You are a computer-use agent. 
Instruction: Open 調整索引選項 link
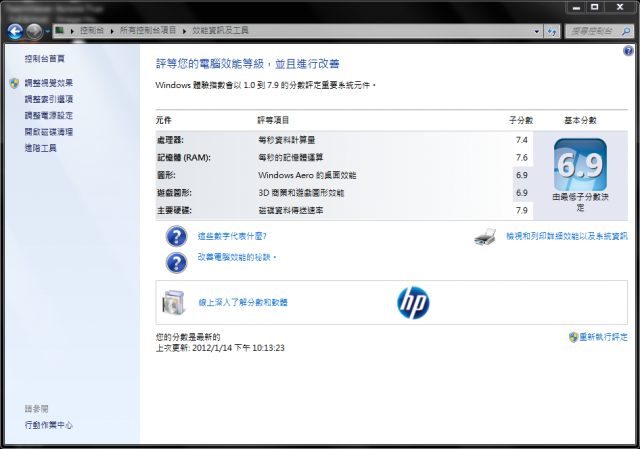tap(49, 99)
